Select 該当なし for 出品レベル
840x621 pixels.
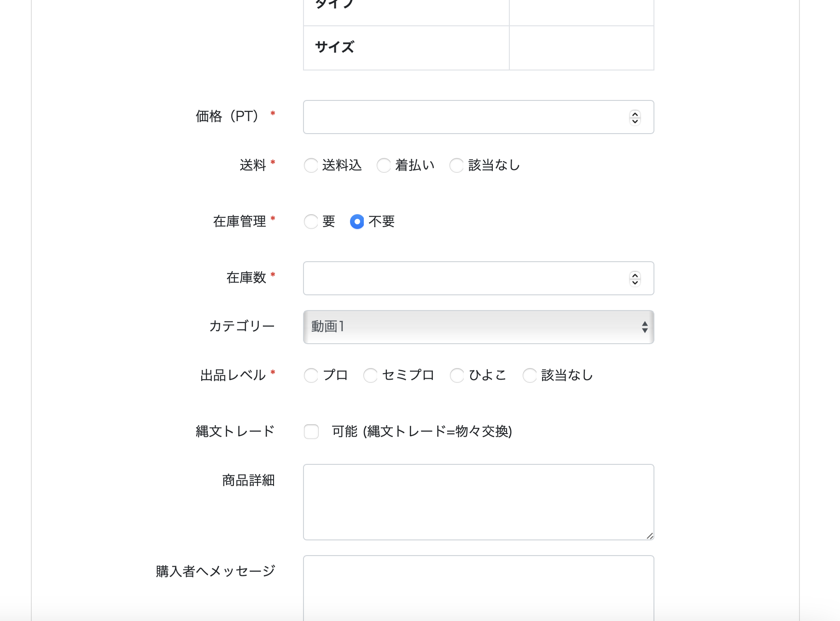click(x=530, y=375)
